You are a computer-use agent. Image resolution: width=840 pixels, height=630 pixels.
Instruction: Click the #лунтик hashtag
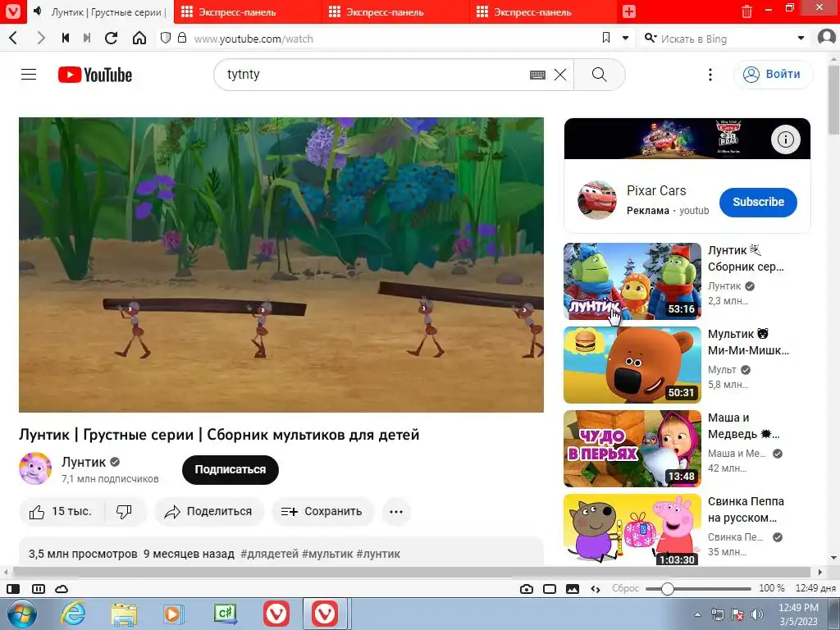click(x=378, y=554)
